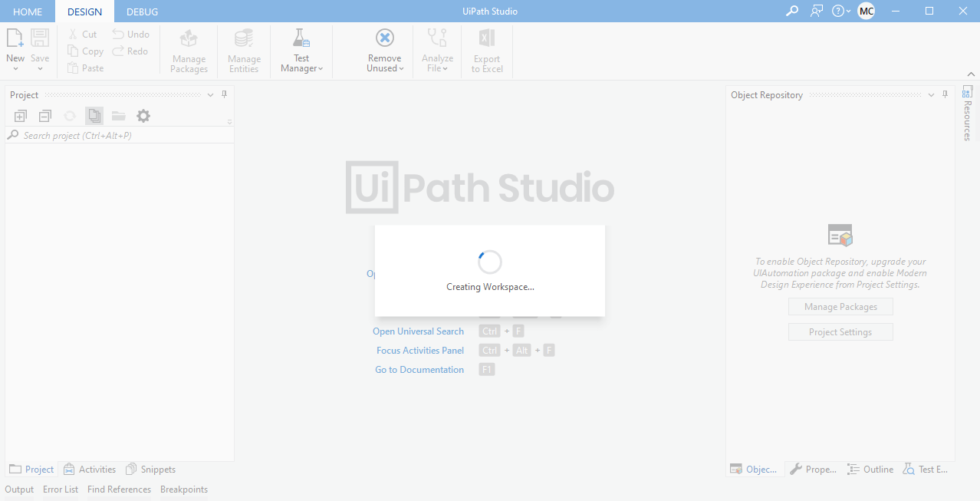Pin the Object Repository panel
This screenshot has width=980, height=501.
[945, 95]
